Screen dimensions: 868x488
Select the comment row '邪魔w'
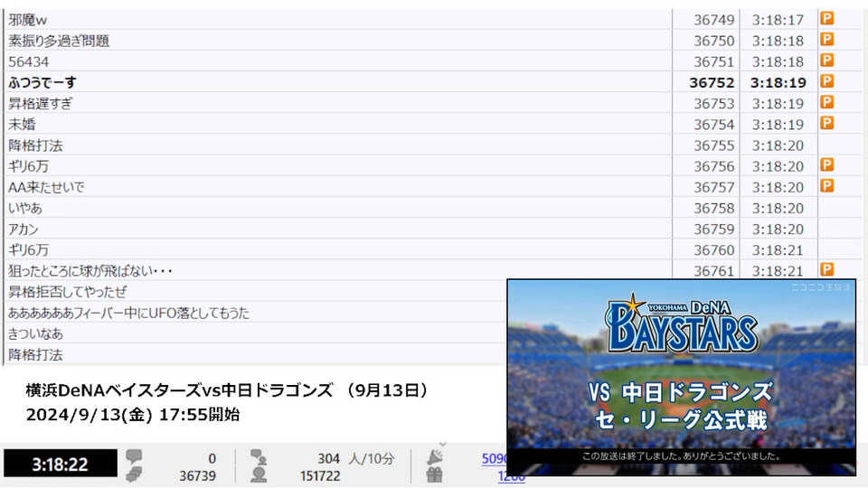click(x=337, y=20)
